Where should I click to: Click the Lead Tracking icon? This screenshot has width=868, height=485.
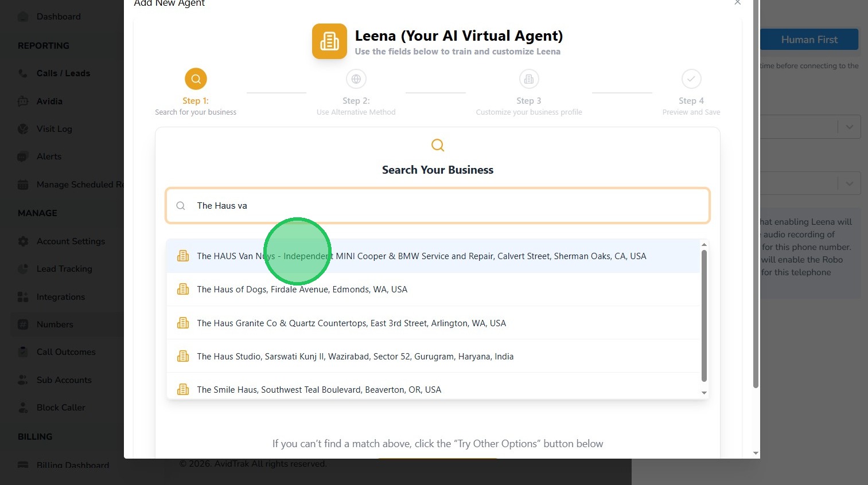pyautogui.click(x=23, y=269)
